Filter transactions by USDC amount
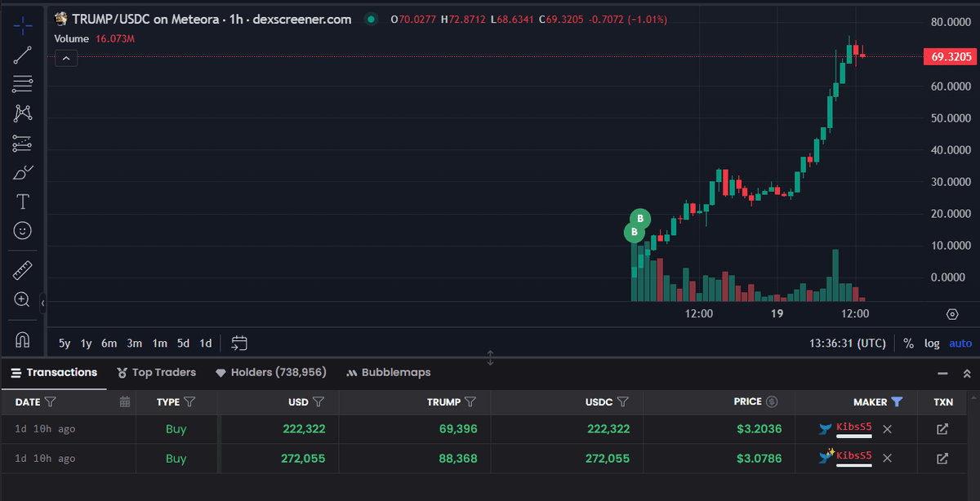The height and width of the screenshot is (501, 980). click(622, 401)
